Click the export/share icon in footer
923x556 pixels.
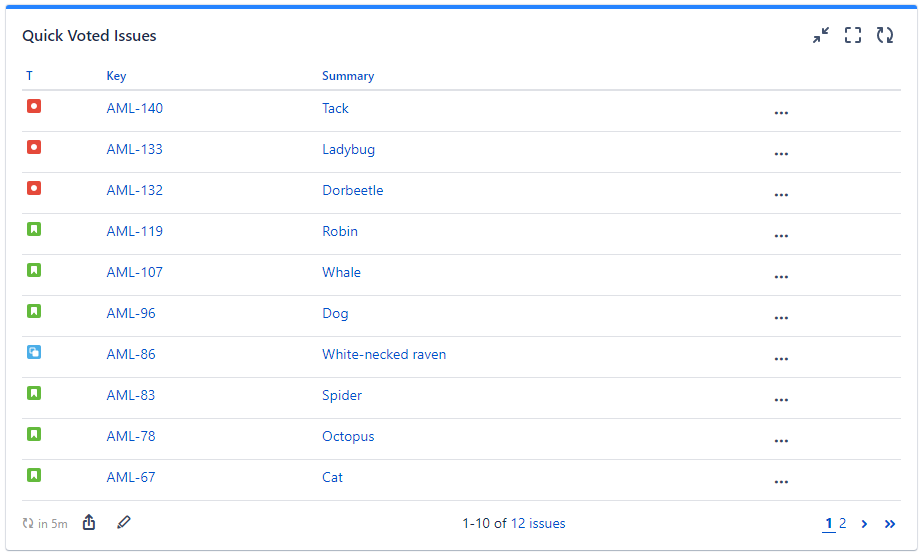[89, 523]
